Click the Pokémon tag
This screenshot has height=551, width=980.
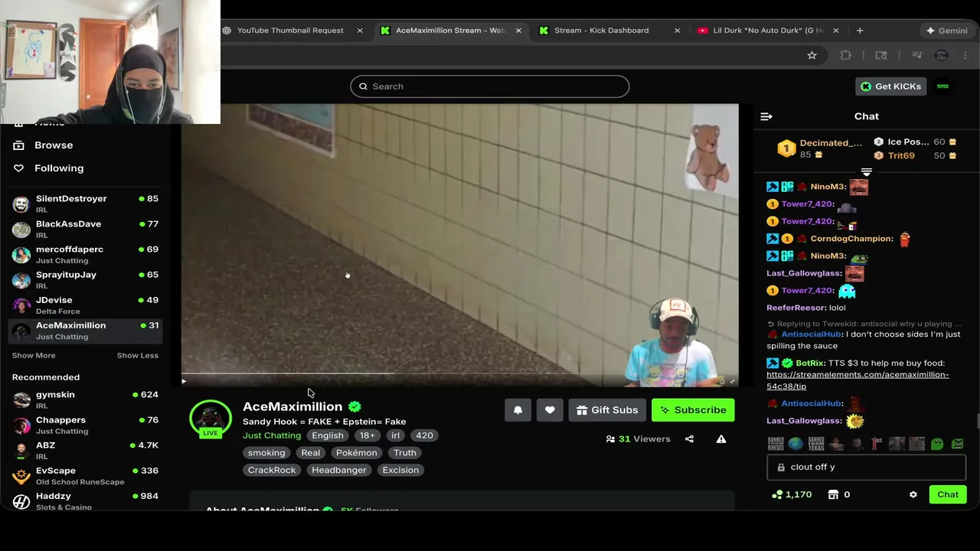[356, 453]
